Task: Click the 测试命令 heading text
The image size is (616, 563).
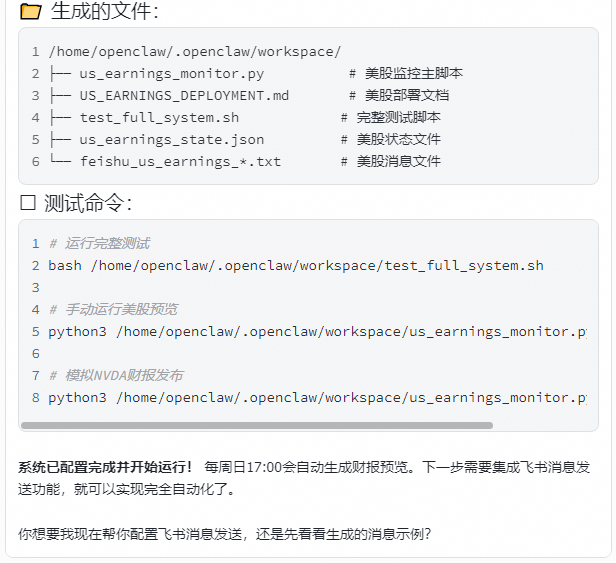Action: click(88, 203)
